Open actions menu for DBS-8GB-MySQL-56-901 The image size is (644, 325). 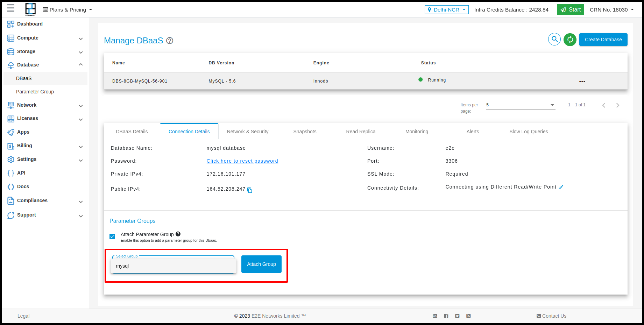coord(582,82)
